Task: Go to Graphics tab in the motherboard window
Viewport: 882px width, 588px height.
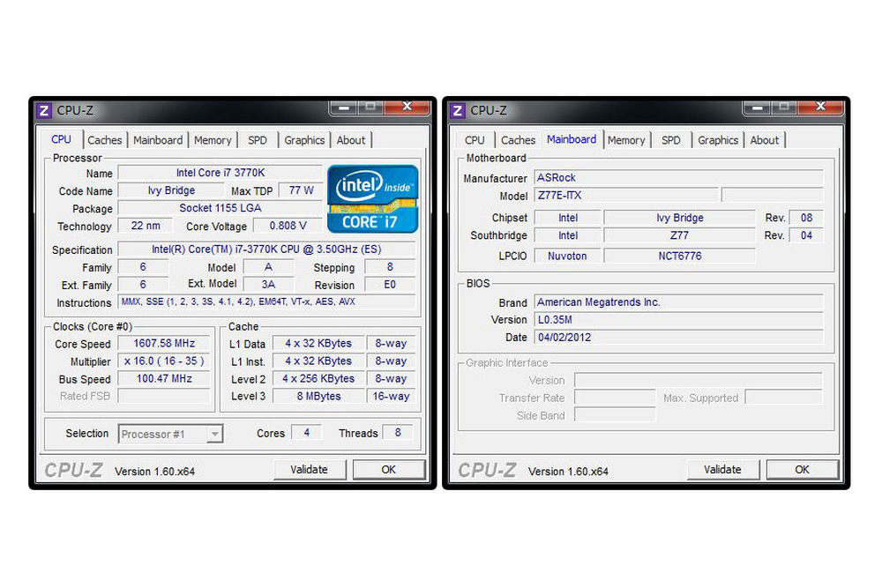Action: [x=718, y=140]
